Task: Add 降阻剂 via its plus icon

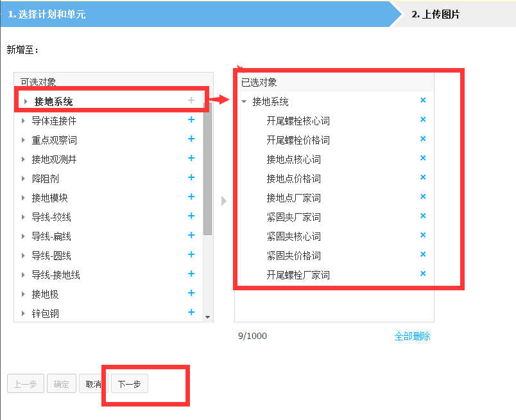Action: click(x=191, y=178)
